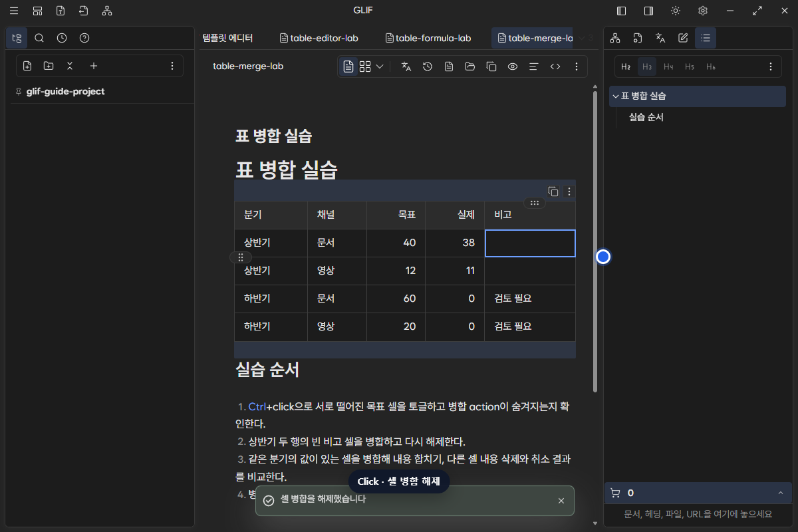Switch to grid card view mode
Viewport: 798px width, 532px height.
pyautogui.click(x=365, y=66)
